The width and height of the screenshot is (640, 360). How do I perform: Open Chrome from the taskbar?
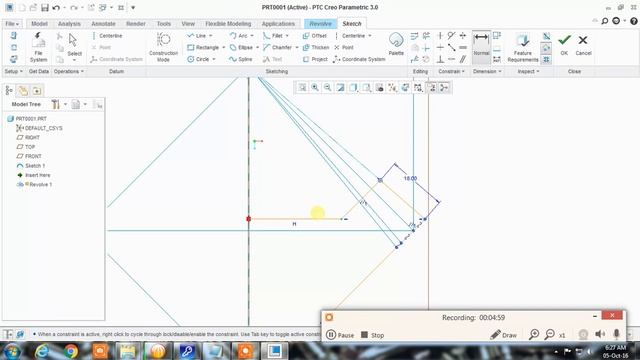click(x=71, y=351)
